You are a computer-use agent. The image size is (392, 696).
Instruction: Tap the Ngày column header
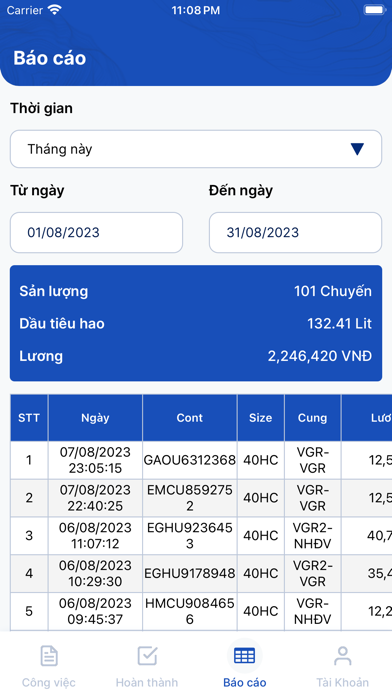coord(95,418)
